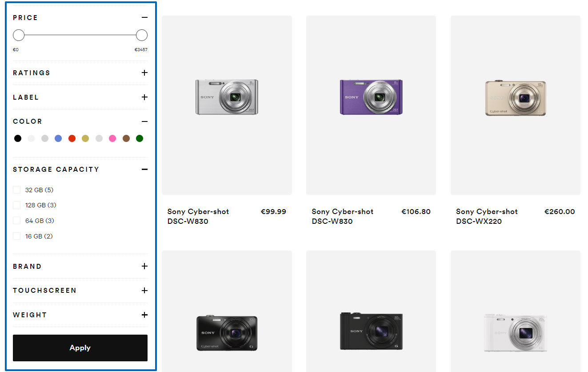Open the black Cyber-shot camera in second row
The height and width of the screenshot is (372, 588).
tap(227, 311)
